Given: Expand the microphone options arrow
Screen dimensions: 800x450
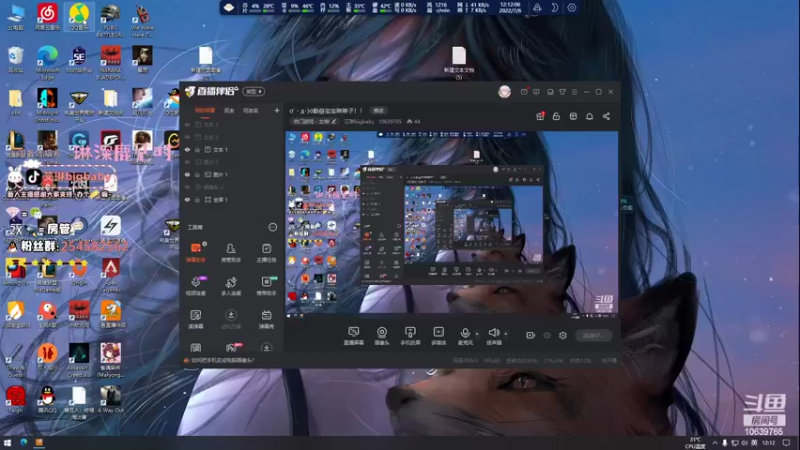Looking at the screenshot, I should coord(477,334).
